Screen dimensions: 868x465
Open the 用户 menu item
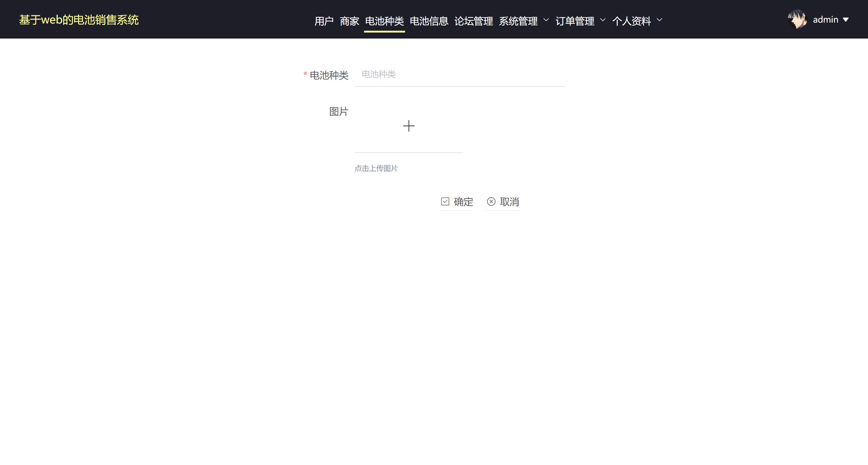[x=324, y=21]
